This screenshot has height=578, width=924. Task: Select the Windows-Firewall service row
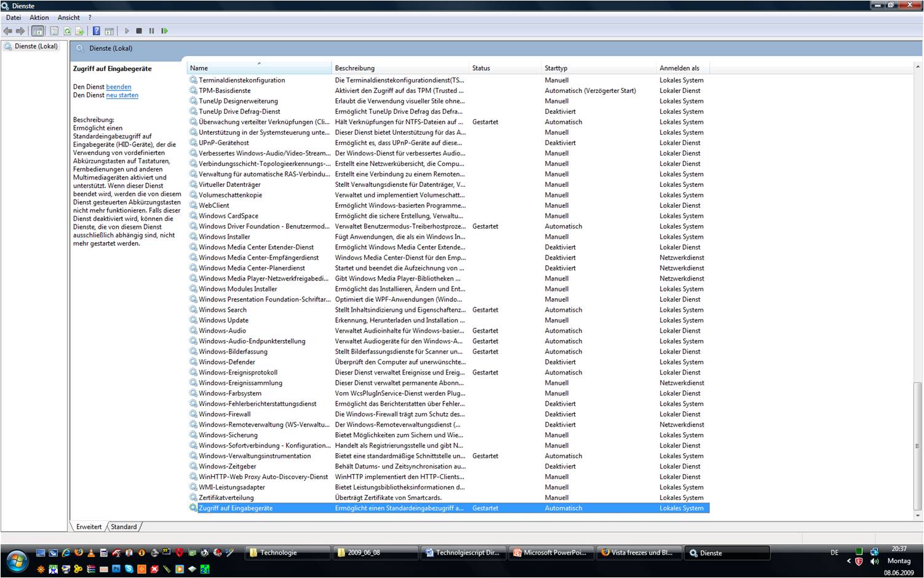pyautogui.click(x=448, y=414)
